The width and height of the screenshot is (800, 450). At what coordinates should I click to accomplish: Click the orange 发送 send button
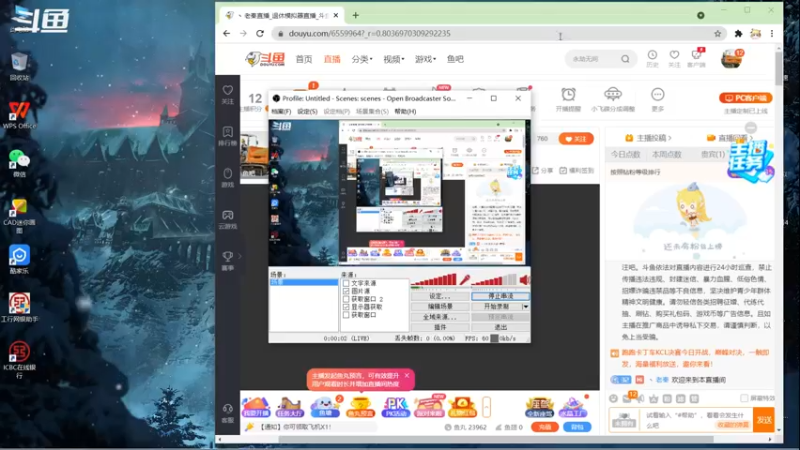pyautogui.click(x=764, y=419)
